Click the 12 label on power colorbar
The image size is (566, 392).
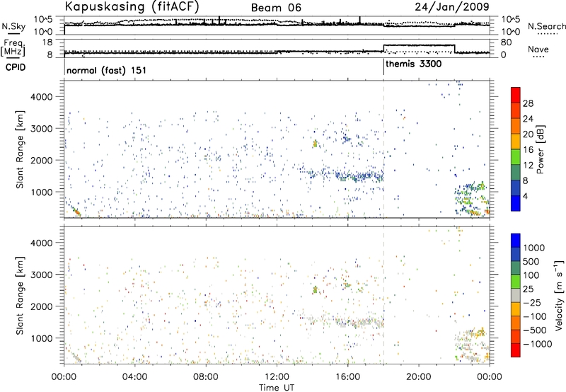528,166
